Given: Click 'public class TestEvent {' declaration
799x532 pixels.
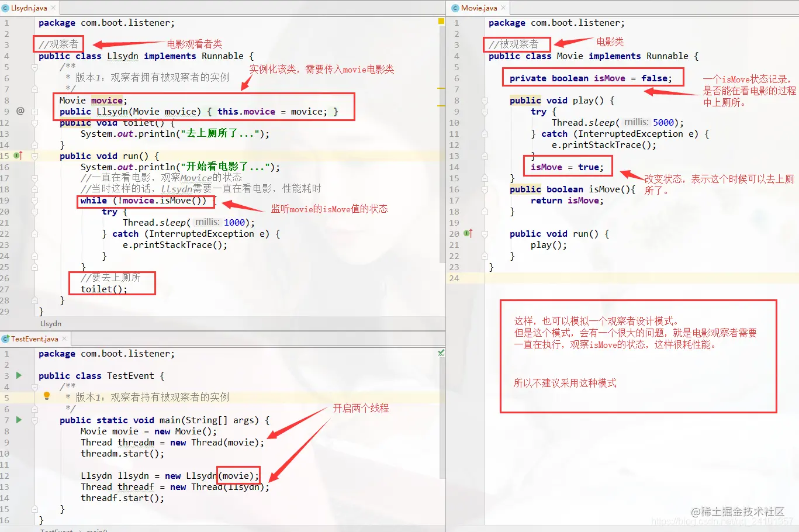Looking at the screenshot, I should pyautogui.click(x=102, y=376).
